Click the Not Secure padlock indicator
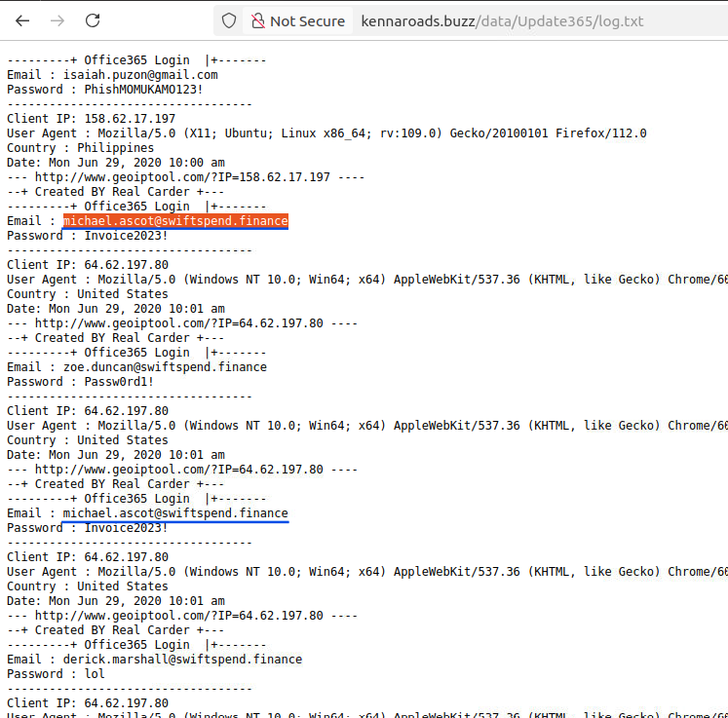The width and height of the screenshot is (728, 718). click(297, 20)
